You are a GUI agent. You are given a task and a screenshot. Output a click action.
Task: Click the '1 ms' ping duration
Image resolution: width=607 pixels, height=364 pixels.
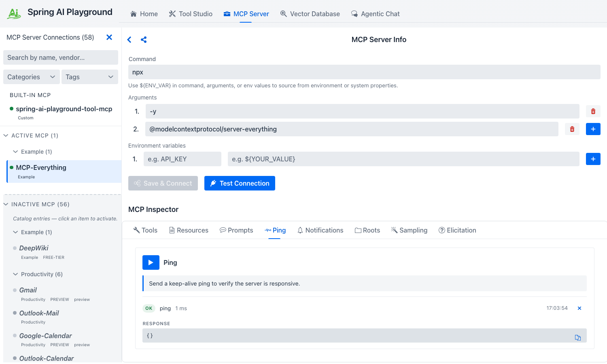click(x=181, y=308)
